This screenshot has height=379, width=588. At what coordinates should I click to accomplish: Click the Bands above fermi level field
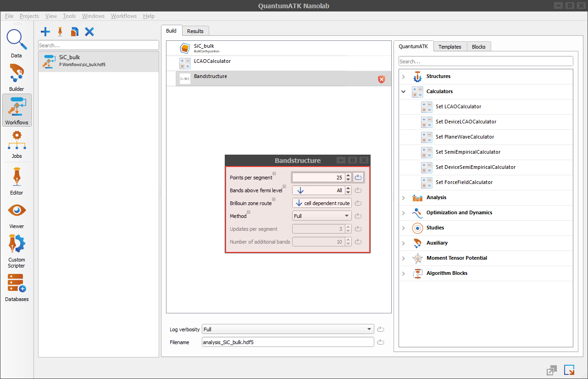pos(318,190)
